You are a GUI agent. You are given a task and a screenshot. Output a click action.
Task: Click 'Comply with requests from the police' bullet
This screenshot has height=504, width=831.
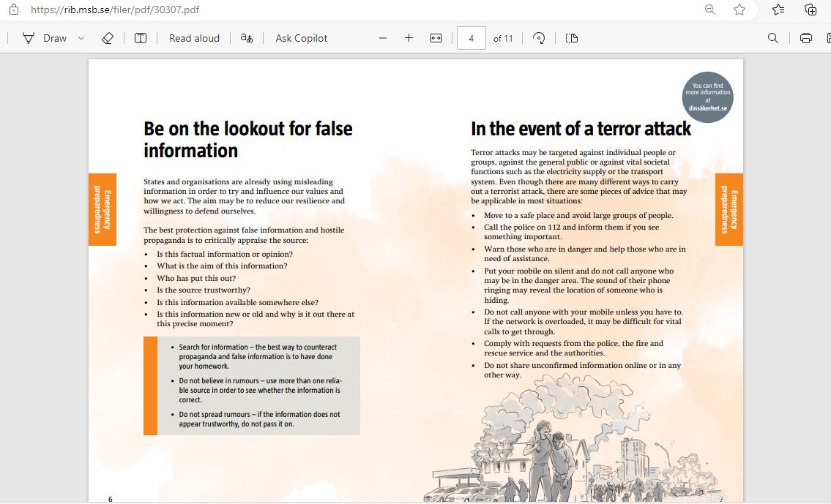[x=573, y=347]
